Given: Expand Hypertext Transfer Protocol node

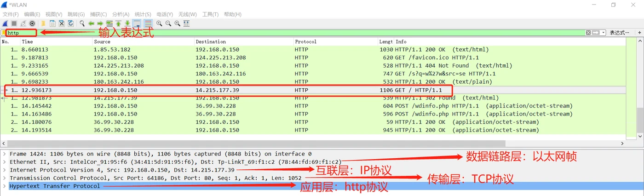Looking at the screenshot, I should point(5,186).
